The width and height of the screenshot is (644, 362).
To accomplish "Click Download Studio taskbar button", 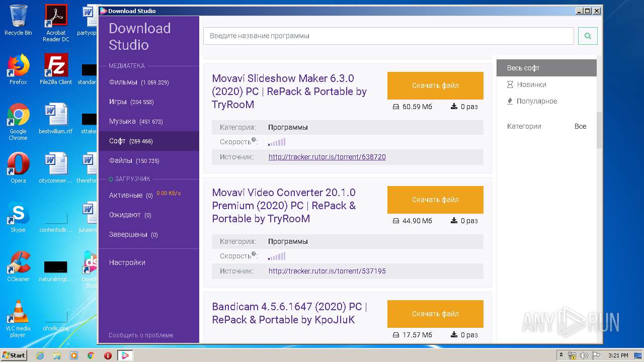I will pyautogui.click(x=125, y=355).
